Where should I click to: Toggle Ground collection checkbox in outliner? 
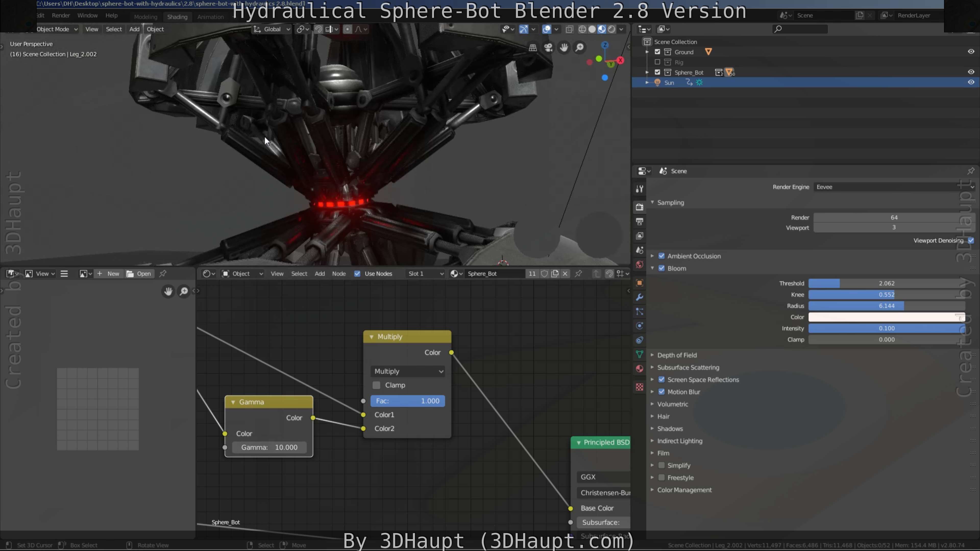pos(657,52)
